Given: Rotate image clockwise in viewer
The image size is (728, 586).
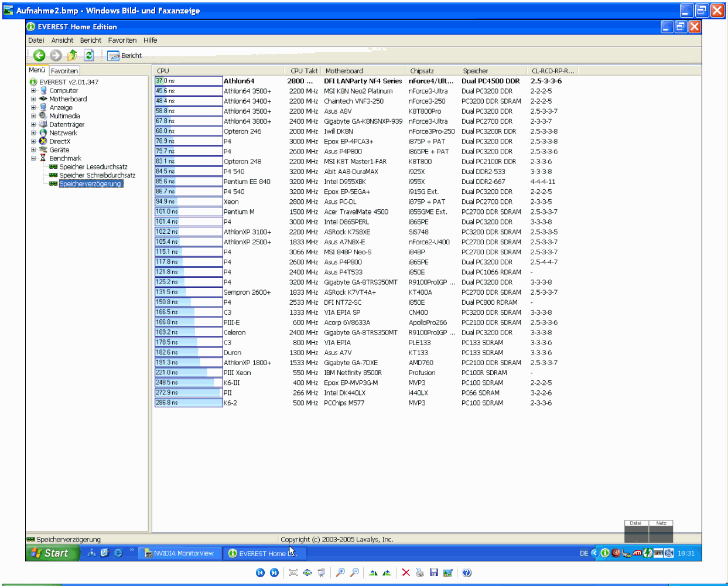Looking at the screenshot, I should [373, 573].
